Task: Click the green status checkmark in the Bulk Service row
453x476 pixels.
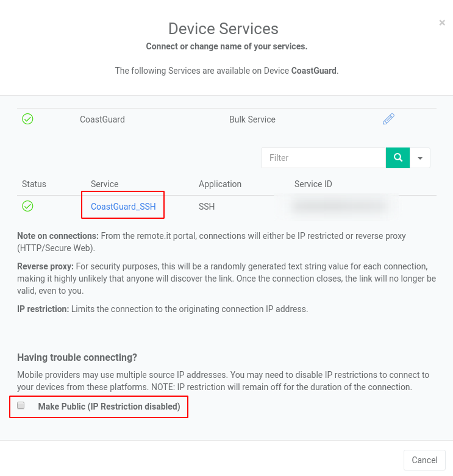Action: [x=27, y=119]
